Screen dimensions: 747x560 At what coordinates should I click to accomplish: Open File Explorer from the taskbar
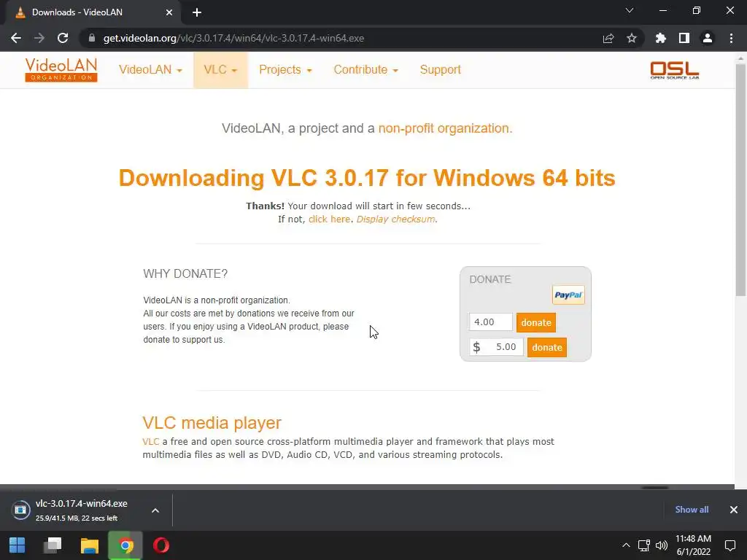tap(89, 545)
